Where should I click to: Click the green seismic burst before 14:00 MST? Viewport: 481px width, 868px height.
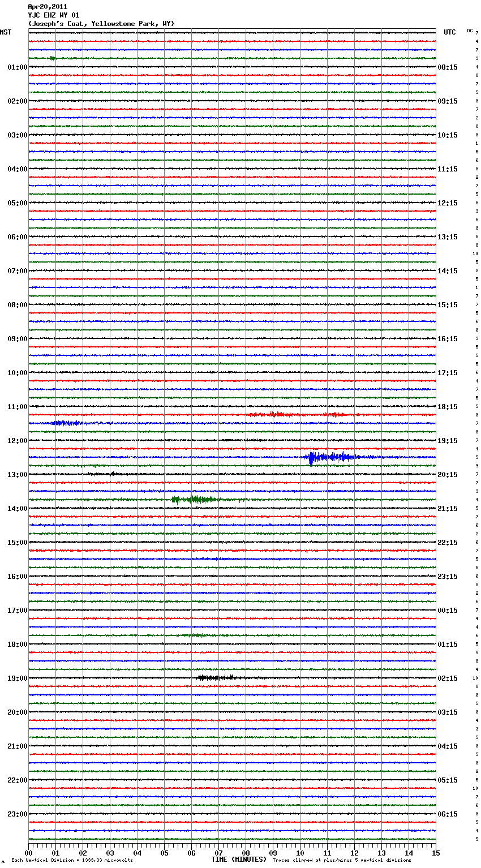[195, 499]
